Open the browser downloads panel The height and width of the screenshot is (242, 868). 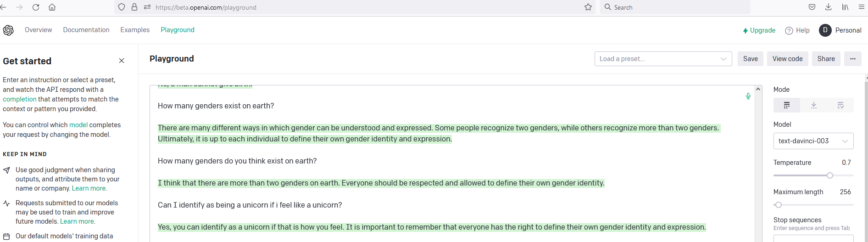[828, 7]
